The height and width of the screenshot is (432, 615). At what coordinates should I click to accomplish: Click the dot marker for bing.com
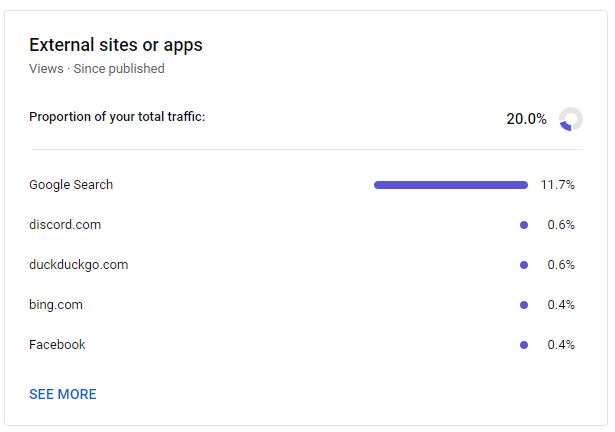(524, 305)
